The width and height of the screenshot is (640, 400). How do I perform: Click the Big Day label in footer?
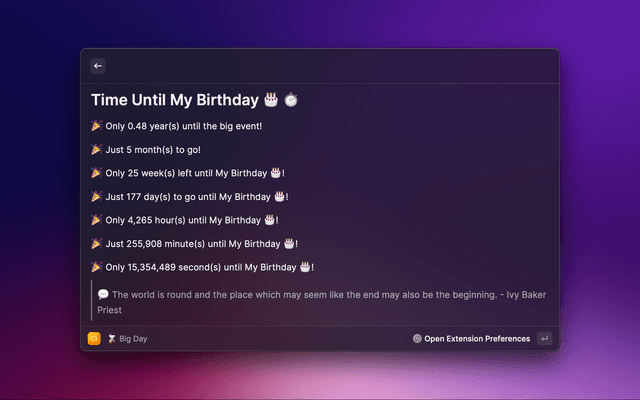(x=133, y=339)
